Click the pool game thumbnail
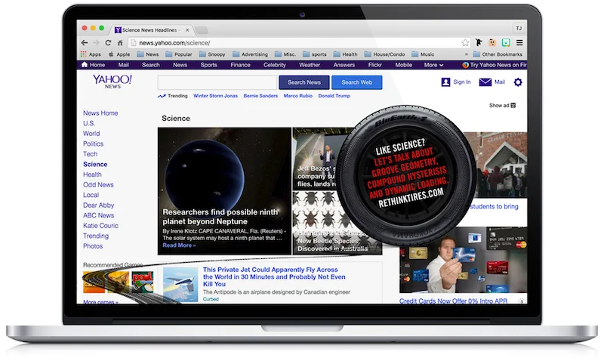 pos(143,282)
